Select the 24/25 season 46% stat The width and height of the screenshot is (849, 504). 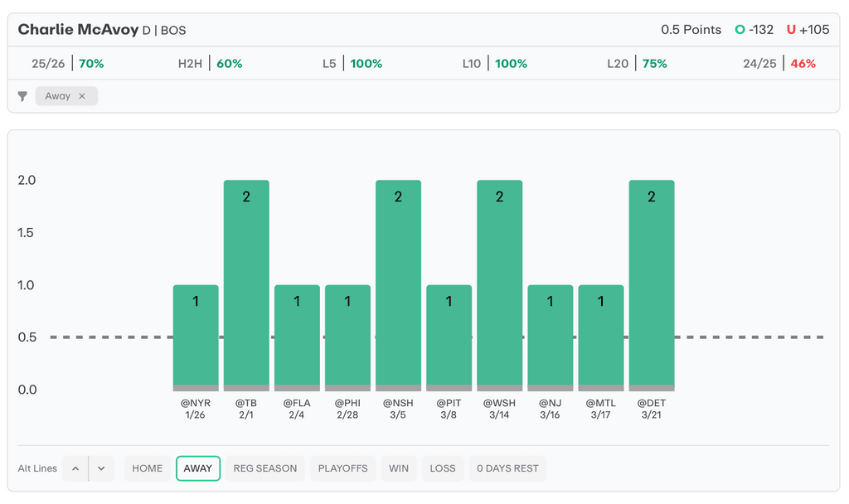pos(780,64)
